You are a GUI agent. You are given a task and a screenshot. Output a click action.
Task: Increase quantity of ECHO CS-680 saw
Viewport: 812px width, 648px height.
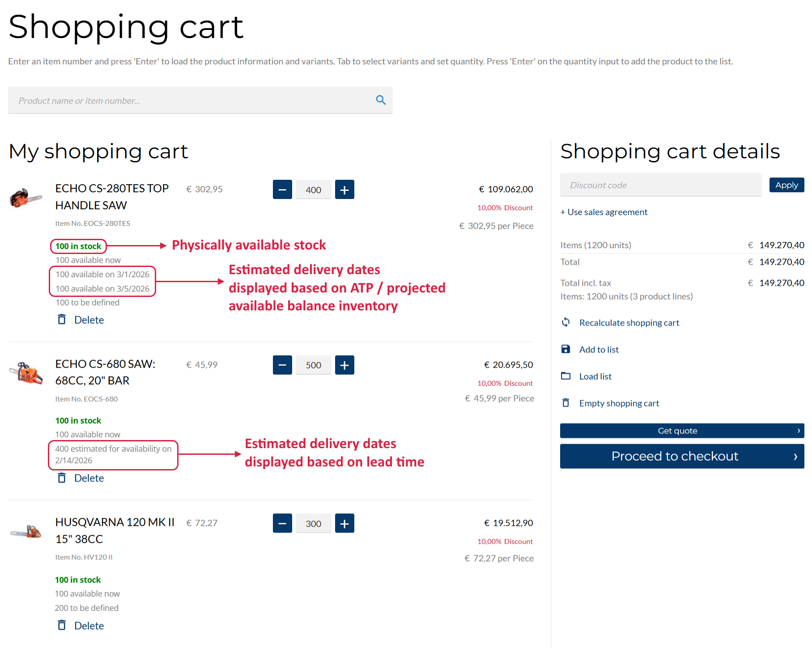point(344,365)
